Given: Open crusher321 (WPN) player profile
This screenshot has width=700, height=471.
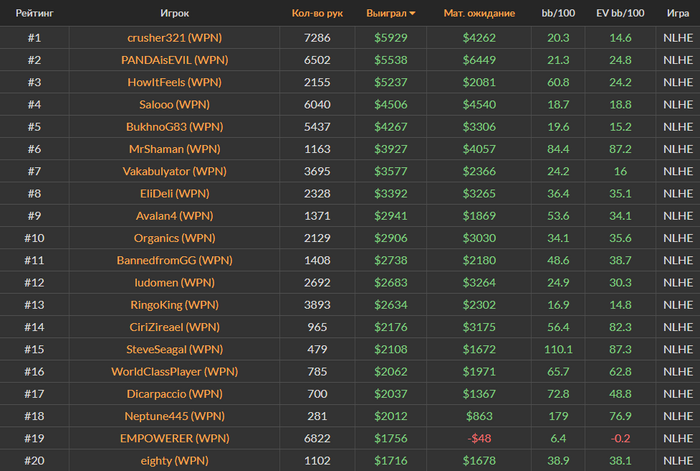Looking at the screenshot, I should point(175,38).
